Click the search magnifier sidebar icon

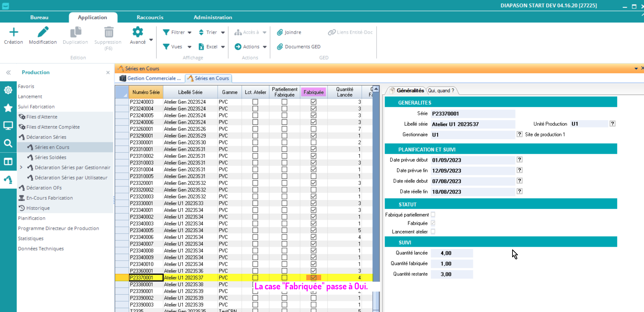[x=8, y=143]
